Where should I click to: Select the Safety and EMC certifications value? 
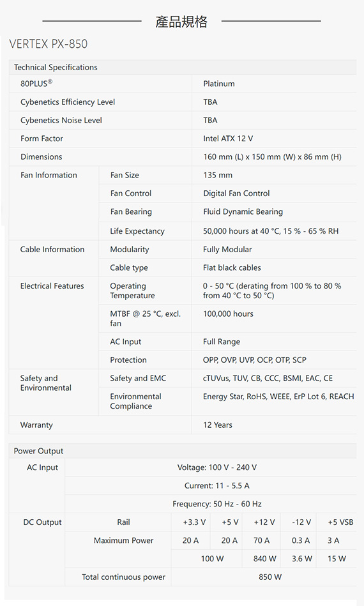point(268,378)
